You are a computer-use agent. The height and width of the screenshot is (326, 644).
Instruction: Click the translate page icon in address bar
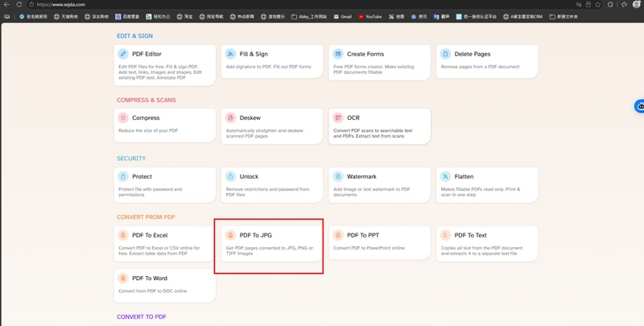(x=578, y=5)
